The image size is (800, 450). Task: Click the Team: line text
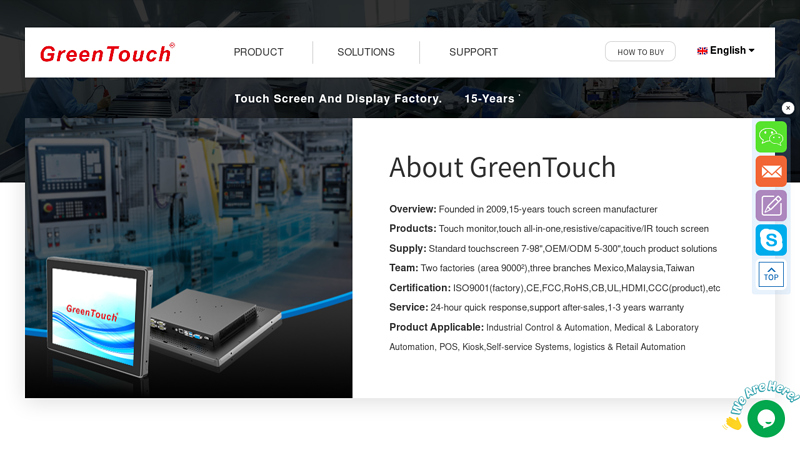[x=542, y=268]
